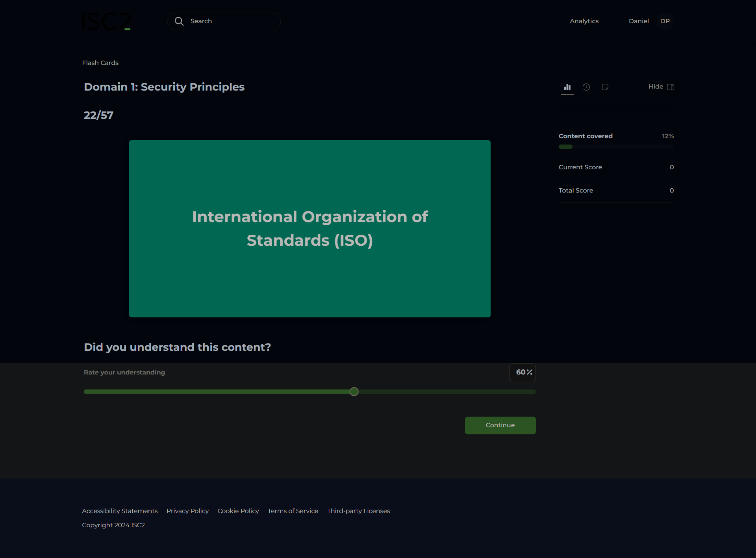Click the search magnifier icon

tap(179, 21)
